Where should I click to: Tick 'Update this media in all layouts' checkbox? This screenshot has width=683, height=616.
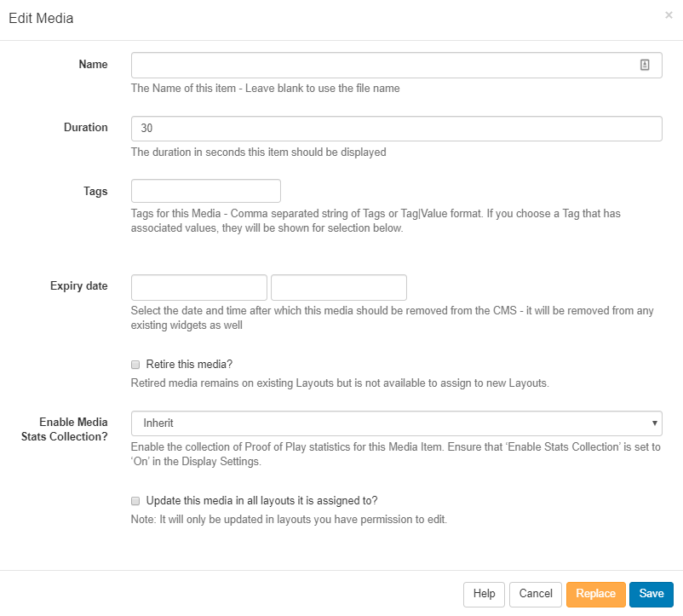[135, 501]
